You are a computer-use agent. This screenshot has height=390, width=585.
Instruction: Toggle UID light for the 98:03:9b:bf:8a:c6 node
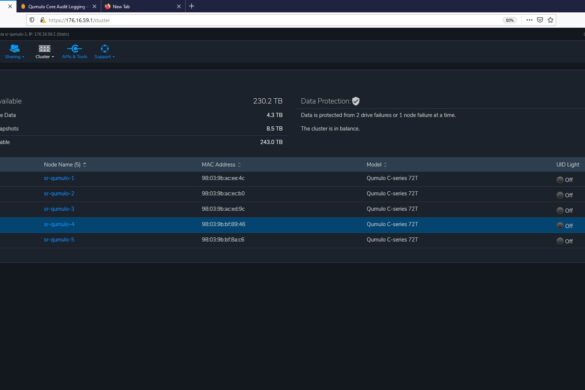coord(560,241)
